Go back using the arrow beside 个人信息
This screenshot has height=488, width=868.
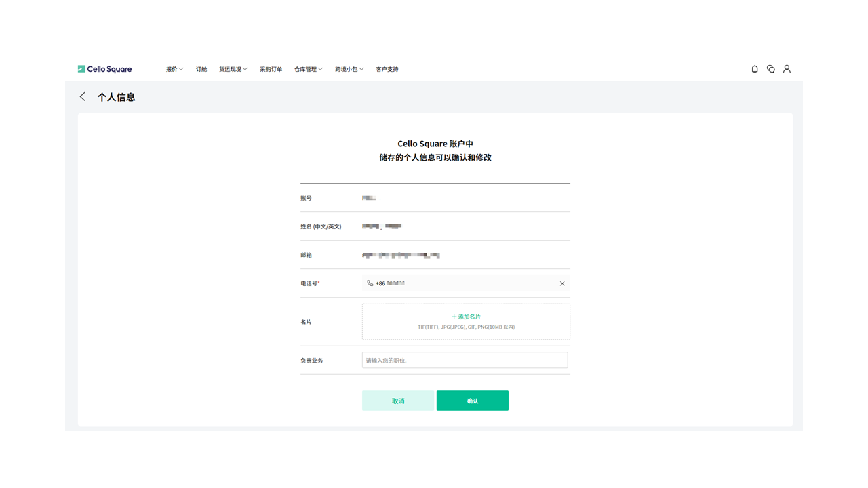click(83, 97)
